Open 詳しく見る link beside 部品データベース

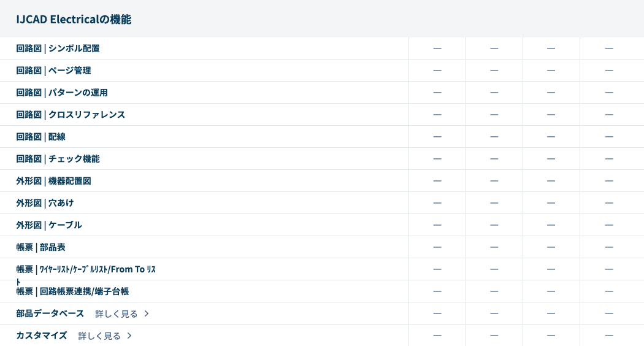[117, 314]
